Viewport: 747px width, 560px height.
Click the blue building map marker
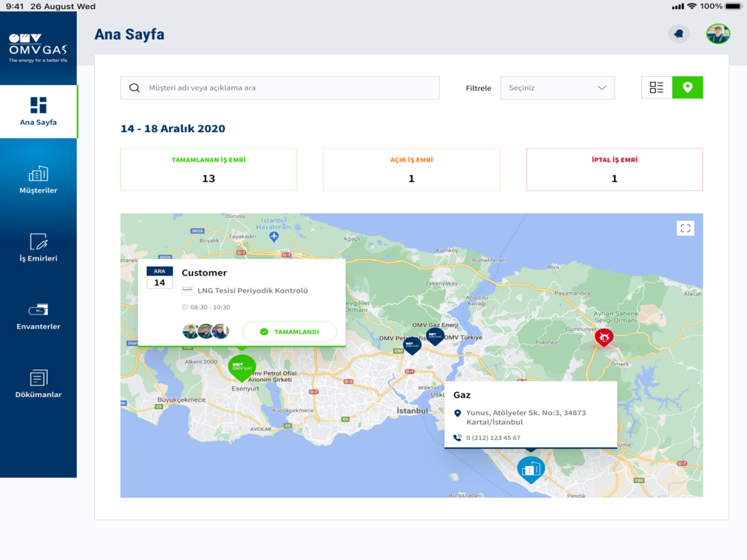530,470
